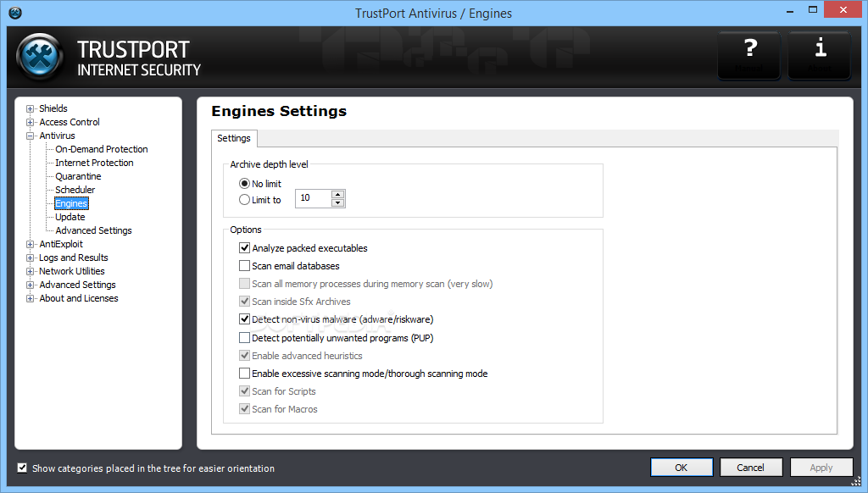Decrease archive depth limit with down arrow
868x493 pixels.
pyautogui.click(x=338, y=203)
